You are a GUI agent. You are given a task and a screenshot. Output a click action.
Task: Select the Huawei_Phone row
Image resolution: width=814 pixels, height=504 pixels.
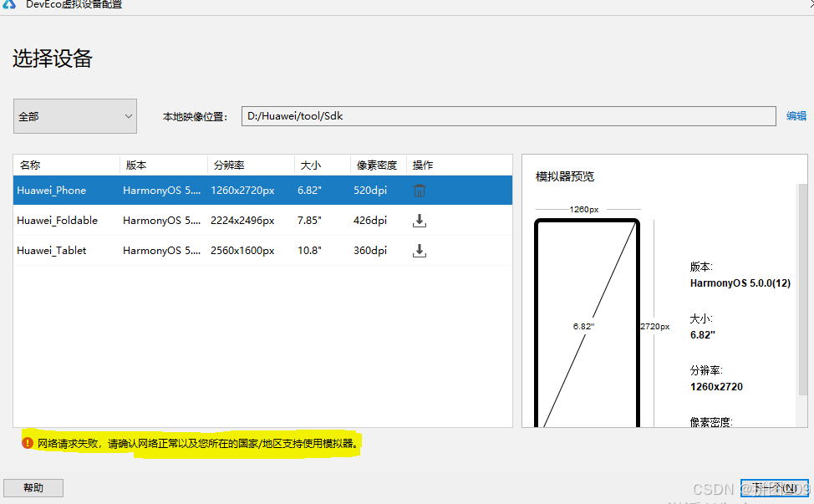tap(262, 191)
